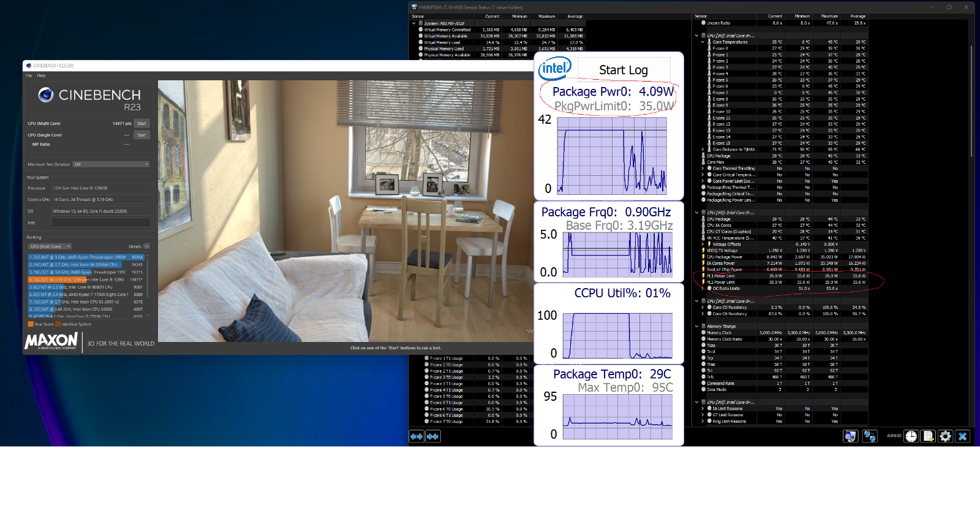Click round icon beside P-core 7 T0 Usage
This screenshot has height=513, width=980.
[x=427, y=422]
